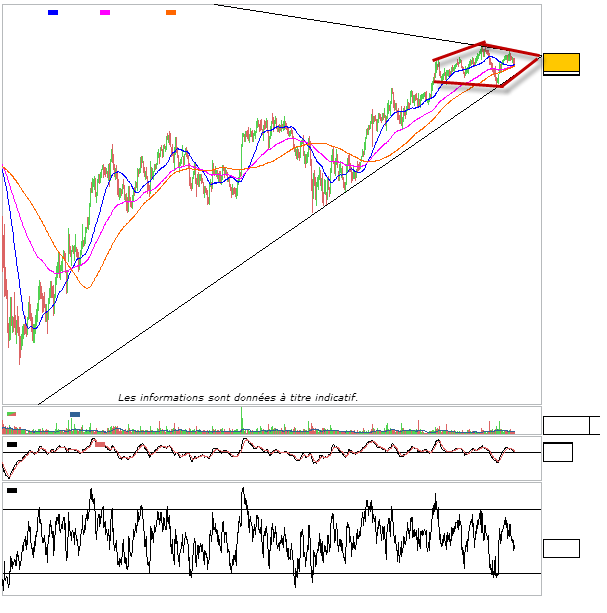Click the wide value box beside the volume panel
Viewport: 607px width, 613px height.
[566, 426]
